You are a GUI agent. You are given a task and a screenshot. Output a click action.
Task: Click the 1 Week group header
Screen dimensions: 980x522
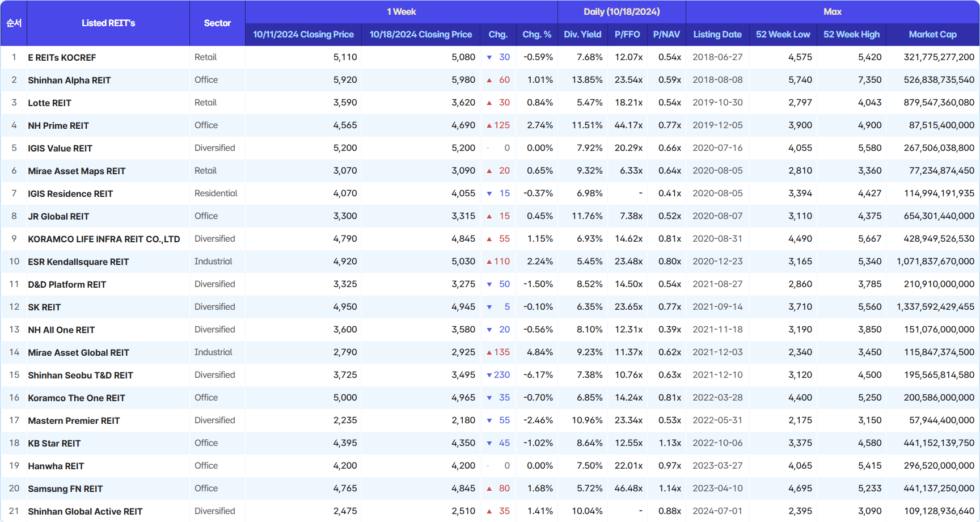(x=402, y=12)
